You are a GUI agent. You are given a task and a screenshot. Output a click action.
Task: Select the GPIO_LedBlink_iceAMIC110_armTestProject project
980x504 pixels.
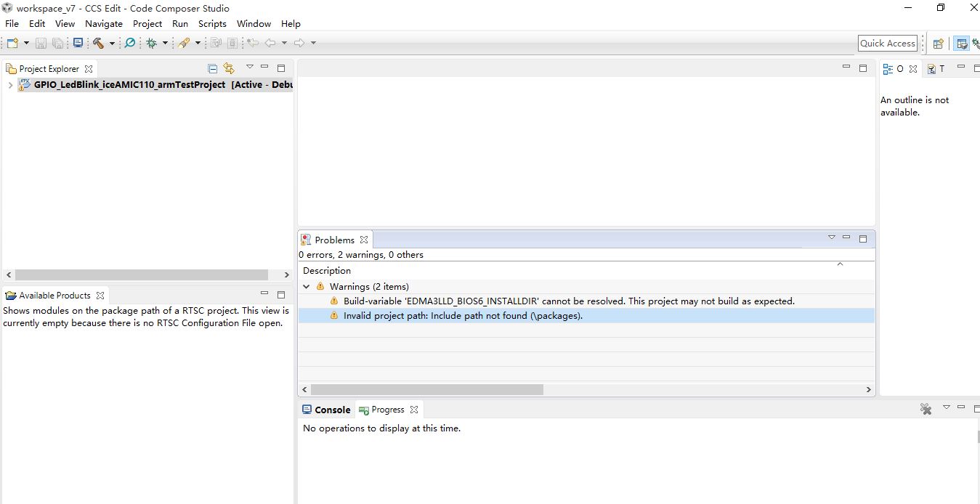(x=155, y=85)
